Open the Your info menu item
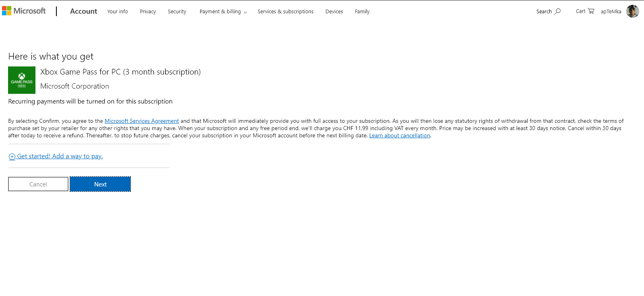644x296 pixels. [118, 12]
